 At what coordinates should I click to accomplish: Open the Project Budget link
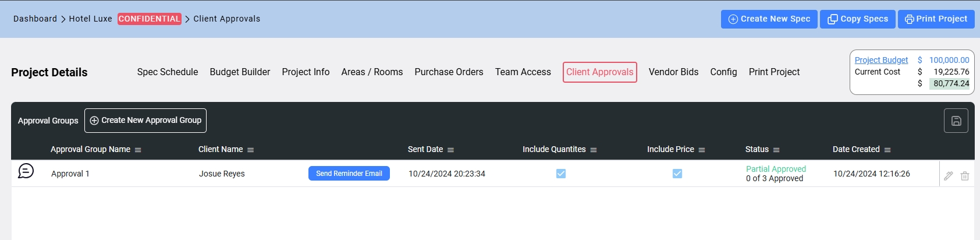click(881, 60)
